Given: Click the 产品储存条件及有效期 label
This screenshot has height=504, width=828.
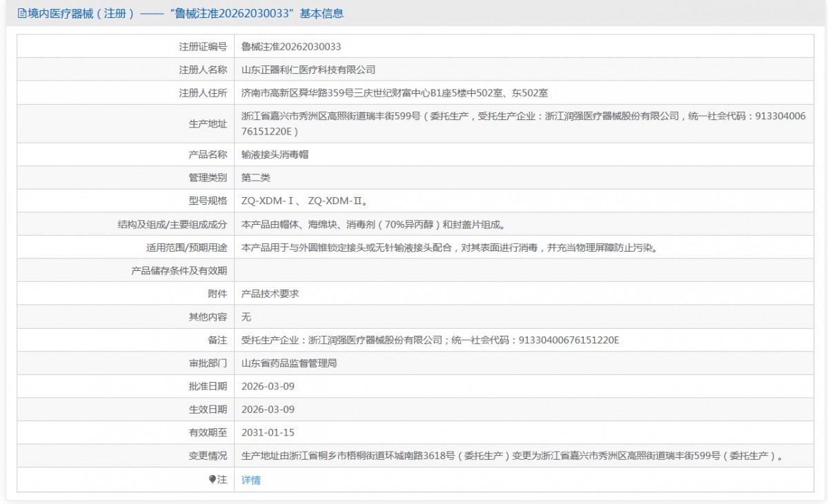Looking at the screenshot, I should pyautogui.click(x=179, y=271).
